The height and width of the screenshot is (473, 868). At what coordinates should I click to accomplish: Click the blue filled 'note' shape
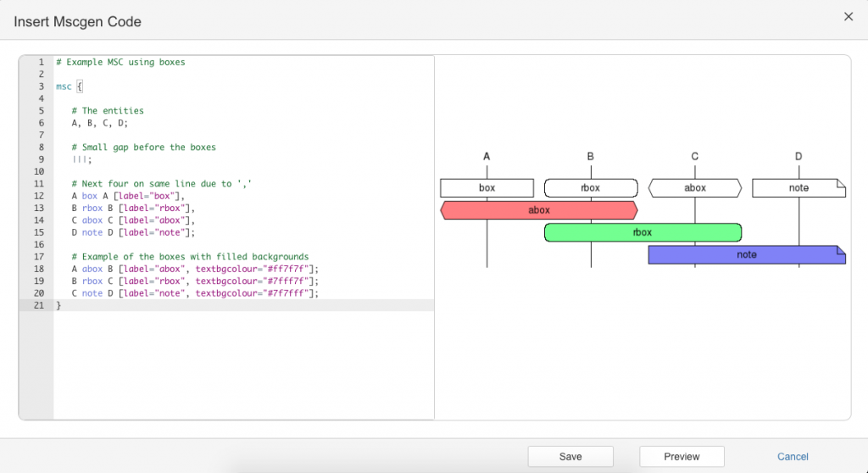(x=747, y=254)
